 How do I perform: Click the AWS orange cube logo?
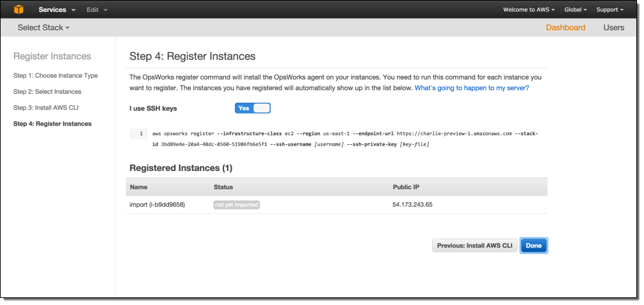coord(19,10)
